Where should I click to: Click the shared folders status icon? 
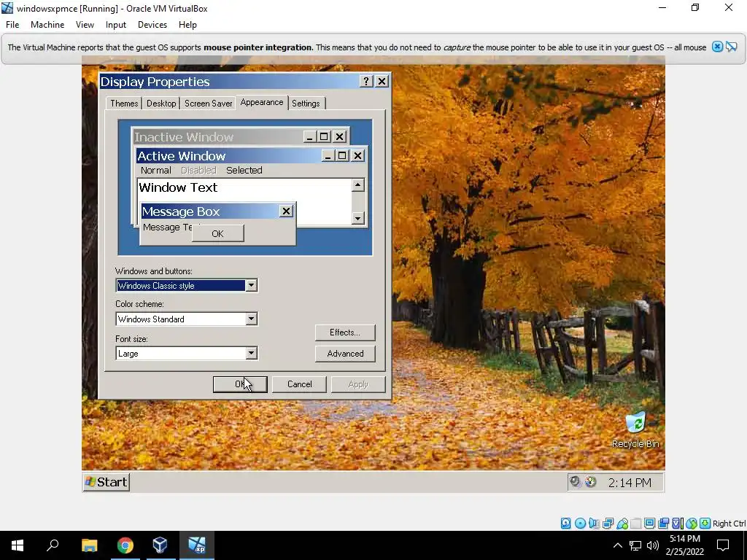point(636,524)
